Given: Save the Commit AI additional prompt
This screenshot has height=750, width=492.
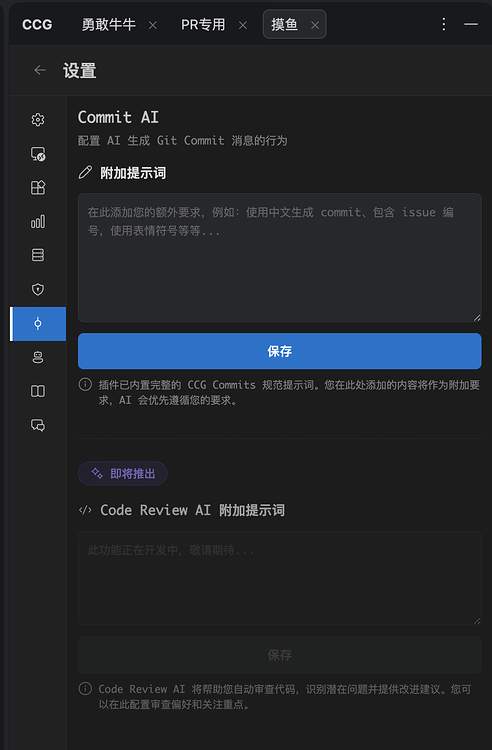Looking at the screenshot, I should click(x=280, y=351).
